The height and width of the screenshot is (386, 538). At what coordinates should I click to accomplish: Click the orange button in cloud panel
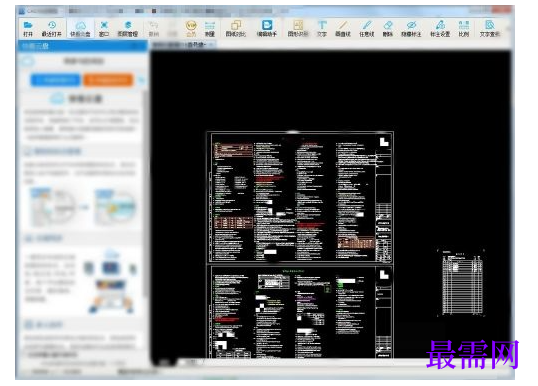pyautogui.click(x=108, y=80)
